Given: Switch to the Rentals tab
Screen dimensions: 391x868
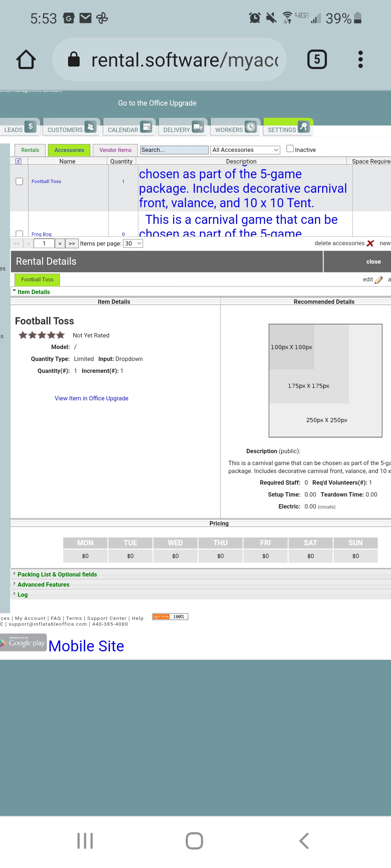Looking at the screenshot, I should pos(30,150).
